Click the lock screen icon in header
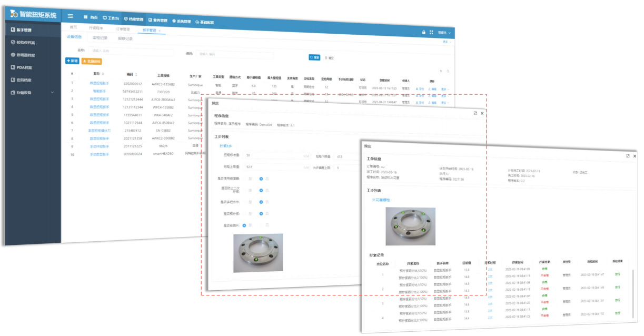 click(x=423, y=32)
